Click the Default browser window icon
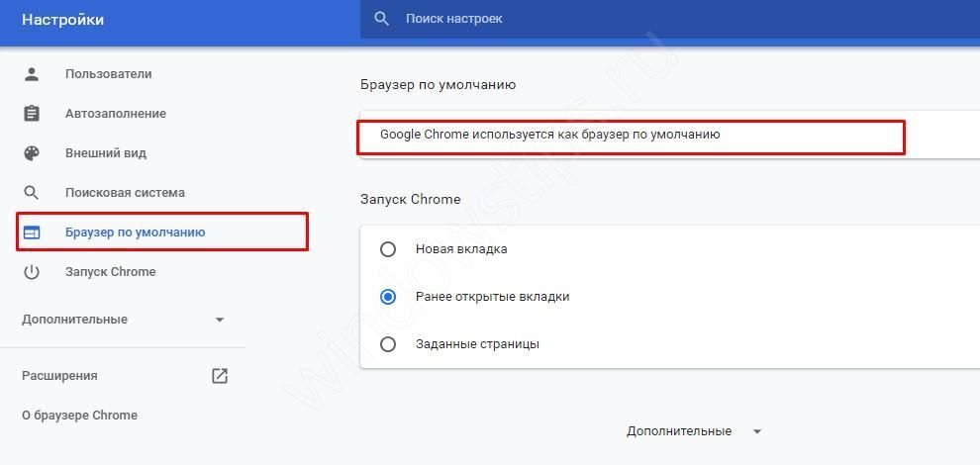This screenshot has height=465, width=980. pyautogui.click(x=32, y=232)
